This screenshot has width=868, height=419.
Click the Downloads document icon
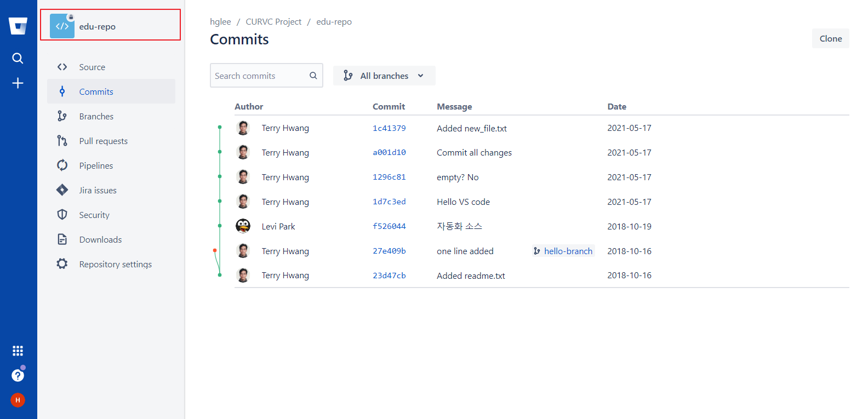(62, 239)
